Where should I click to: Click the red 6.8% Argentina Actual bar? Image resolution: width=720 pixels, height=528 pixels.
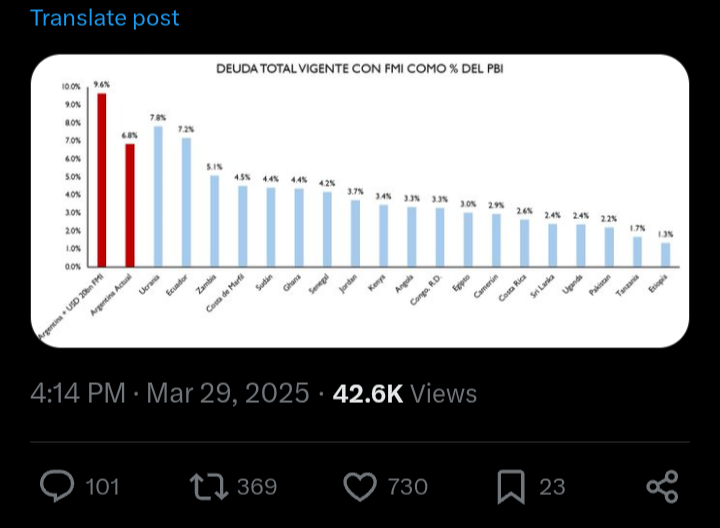pos(130,205)
